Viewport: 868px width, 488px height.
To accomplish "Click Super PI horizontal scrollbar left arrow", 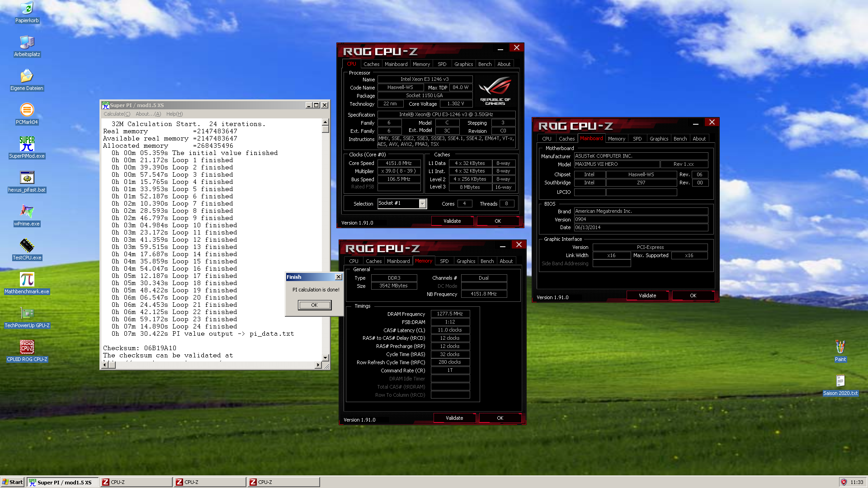I will (x=104, y=365).
